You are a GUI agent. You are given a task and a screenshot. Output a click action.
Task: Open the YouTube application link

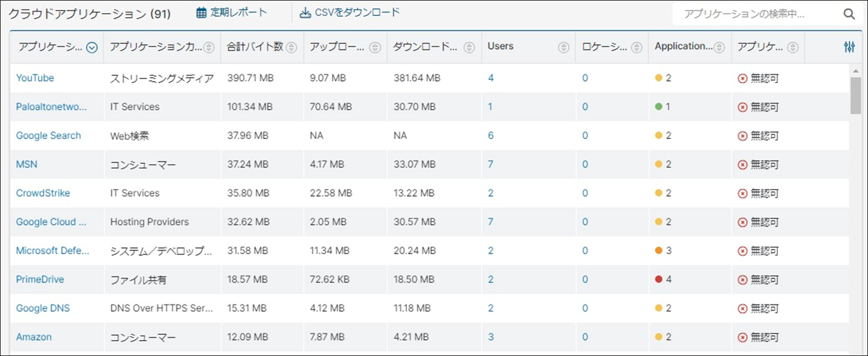click(x=35, y=78)
